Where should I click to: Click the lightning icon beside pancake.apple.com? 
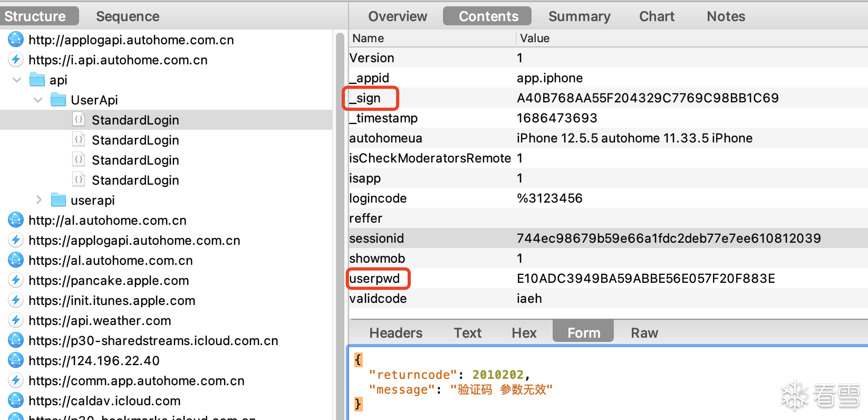16,280
